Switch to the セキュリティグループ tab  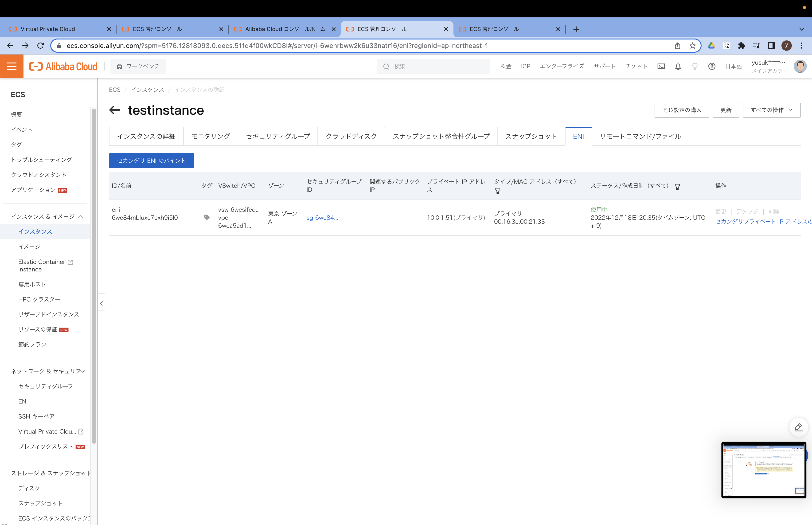pyautogui.click(x=277, y=136)
